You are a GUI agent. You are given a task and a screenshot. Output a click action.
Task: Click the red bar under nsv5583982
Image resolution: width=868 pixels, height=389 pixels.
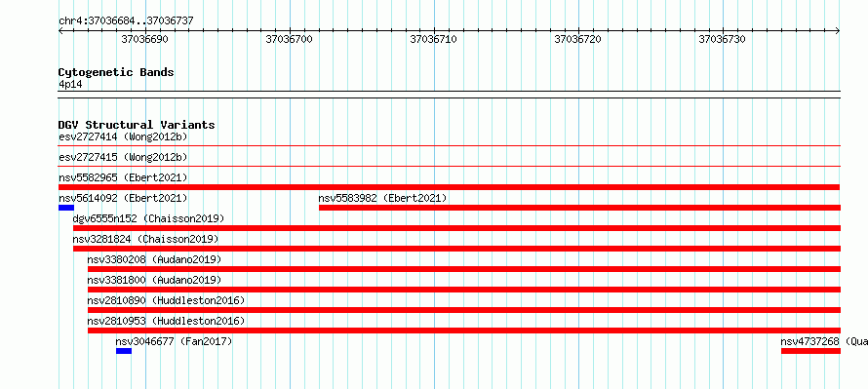click(x=579, y=208)
